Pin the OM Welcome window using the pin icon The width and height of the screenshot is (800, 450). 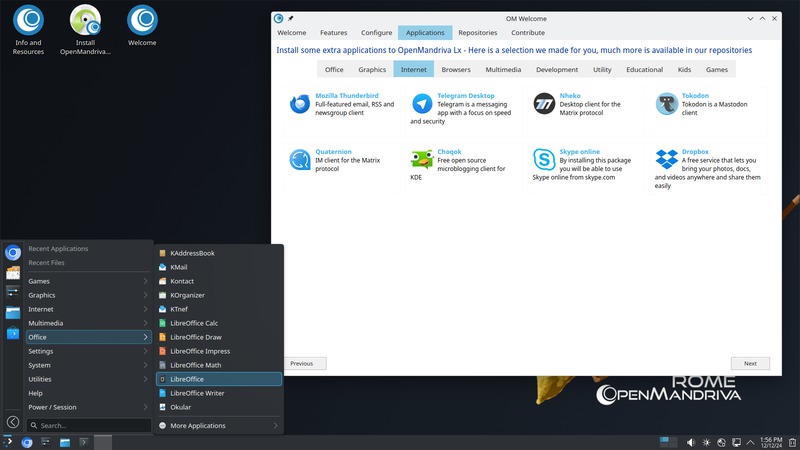(291, 18)
